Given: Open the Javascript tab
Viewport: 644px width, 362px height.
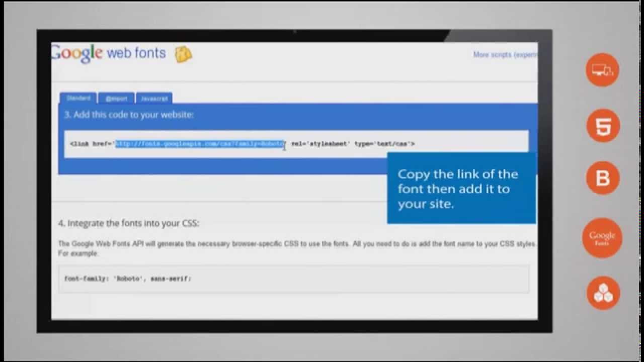Looking at the screenshot, I should click(154, 99).
